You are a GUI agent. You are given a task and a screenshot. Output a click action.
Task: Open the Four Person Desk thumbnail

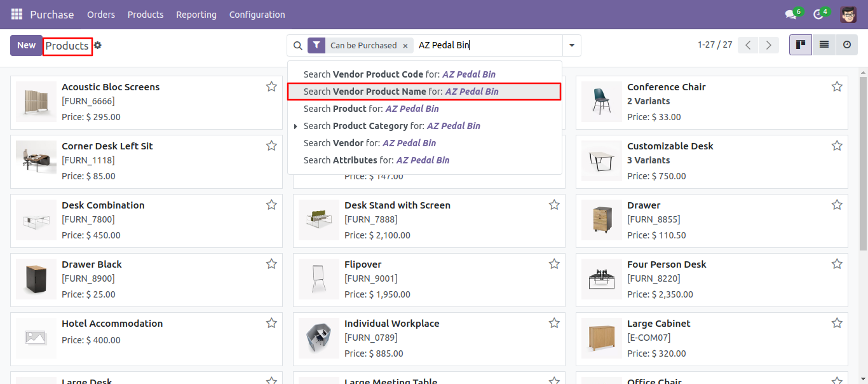click(602, 279)
